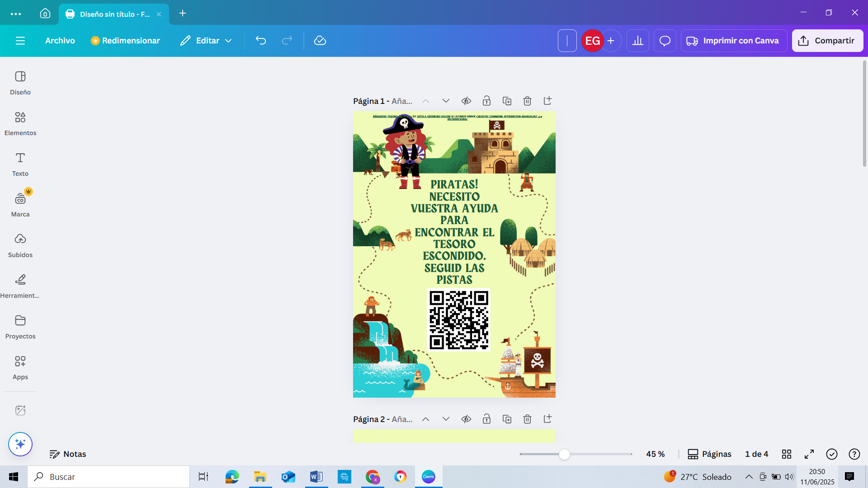Screen dimensions: 868x488
Task: Lock Página 1 with the padlock
Action: click(487, 101)
